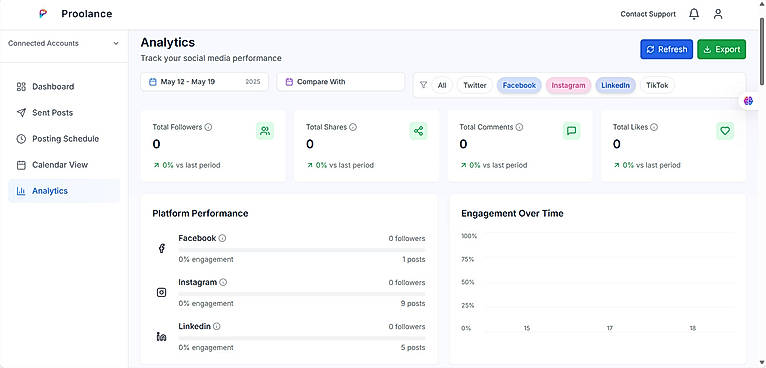Select Analytics in the sidebar
Screen dimensions: 766x368
tap(64, 191)
